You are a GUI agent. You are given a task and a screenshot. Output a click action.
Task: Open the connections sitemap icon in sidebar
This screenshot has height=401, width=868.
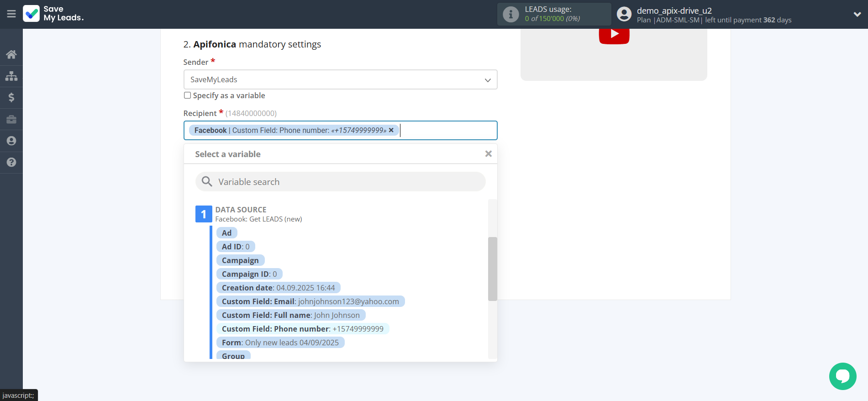click(11, 76)
